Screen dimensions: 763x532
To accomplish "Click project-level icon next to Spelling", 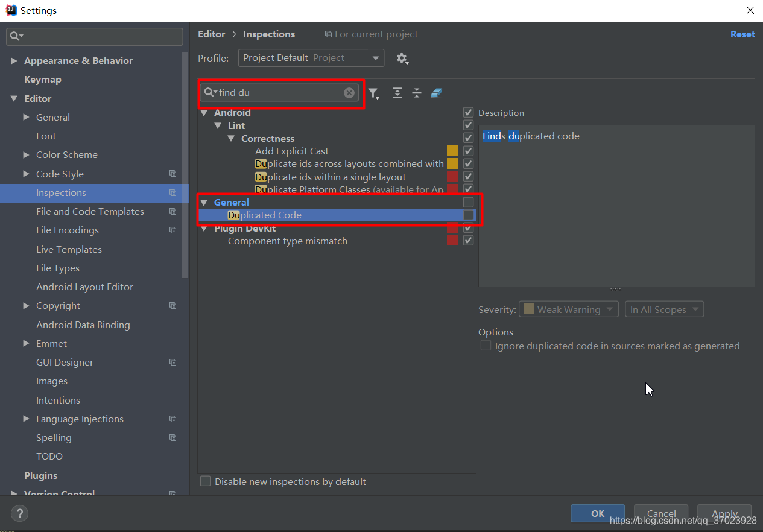I will 173,438.
